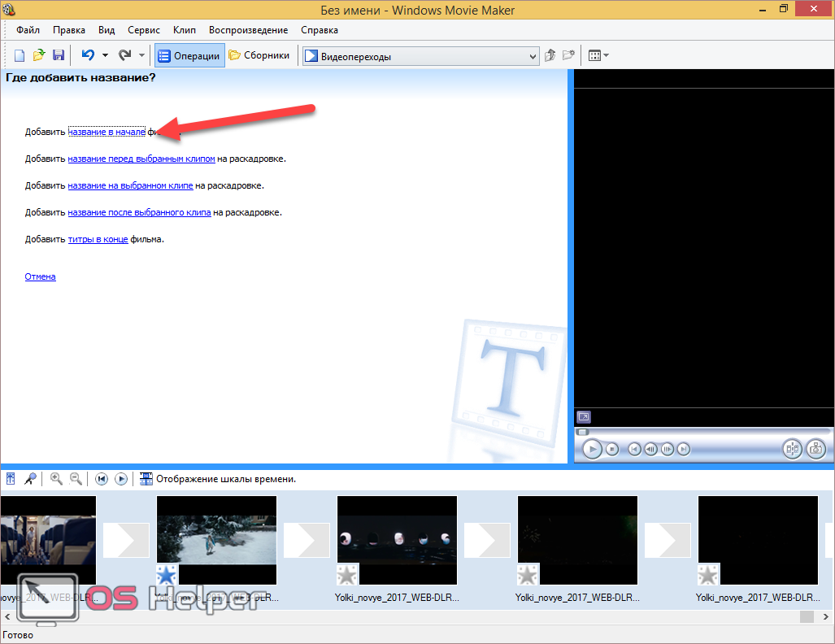The height and width of the screenshot is (644, 835).
Task: Select the first storyboard clip thumbnail
Action: point(48,539)
